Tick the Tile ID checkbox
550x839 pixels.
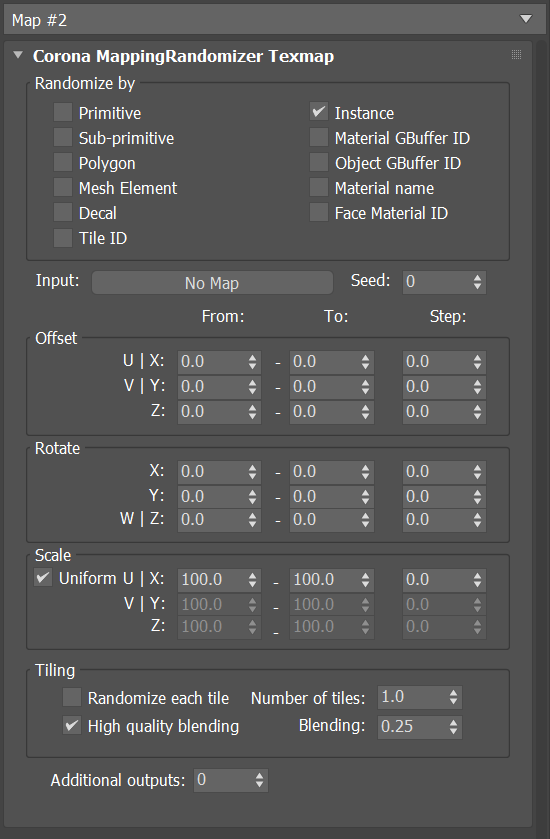pos(63,238)
